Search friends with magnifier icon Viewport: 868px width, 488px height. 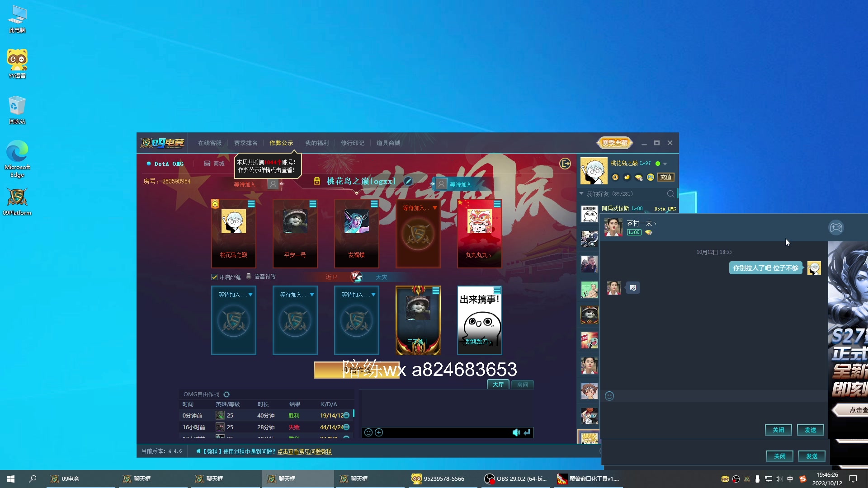[670, 194]
